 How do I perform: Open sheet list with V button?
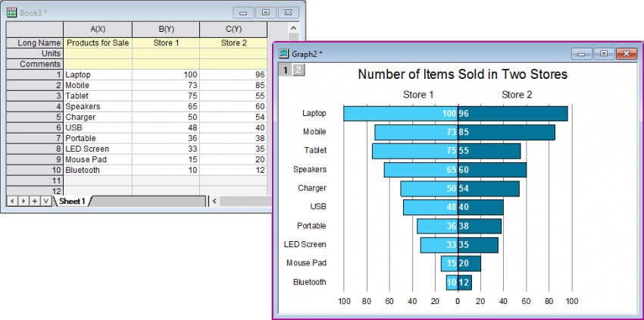point(46,201)
